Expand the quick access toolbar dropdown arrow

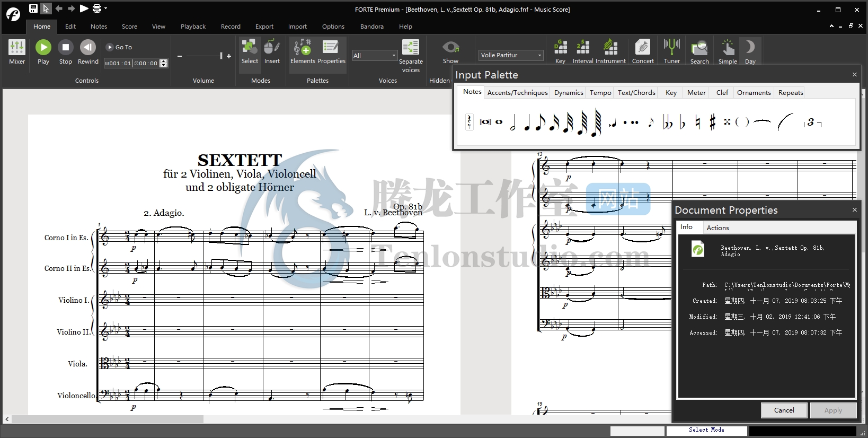click(106, 8)
